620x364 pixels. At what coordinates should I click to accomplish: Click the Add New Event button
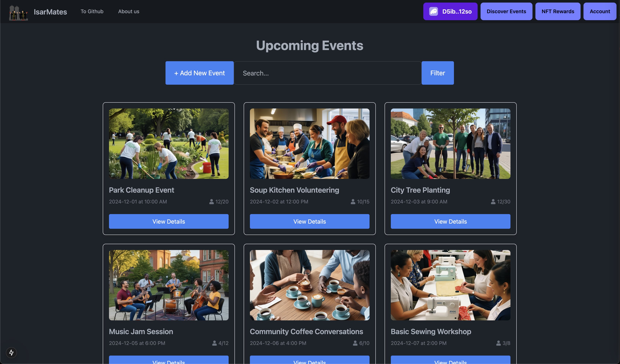pos(199,73)
